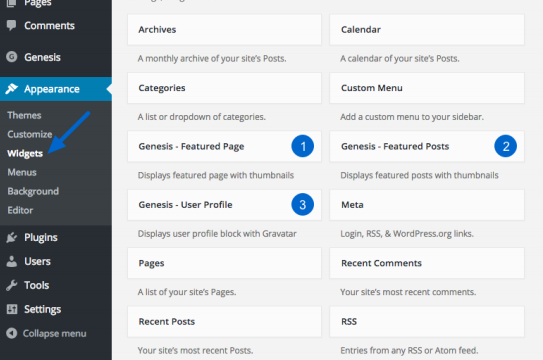543x360 pixels.
Task: Expand the RSS widget
Action: click(x=427, y=322)
